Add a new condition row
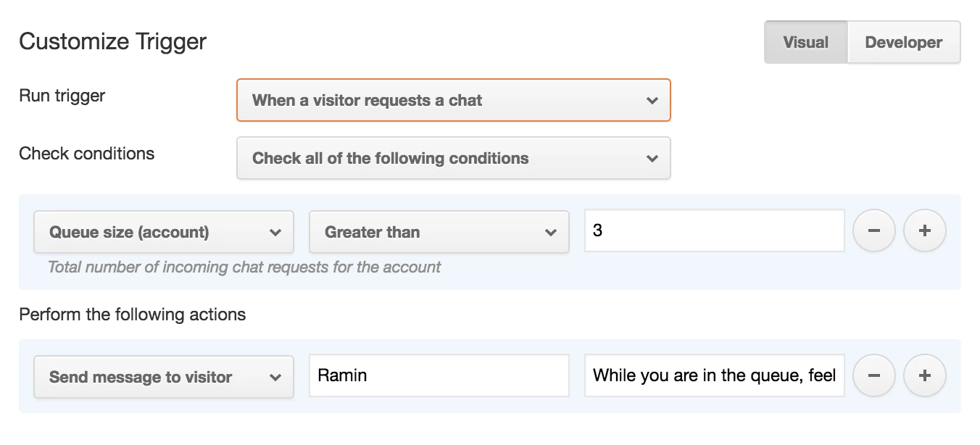Viewport: 980px width, 445px height. (924, 231)
